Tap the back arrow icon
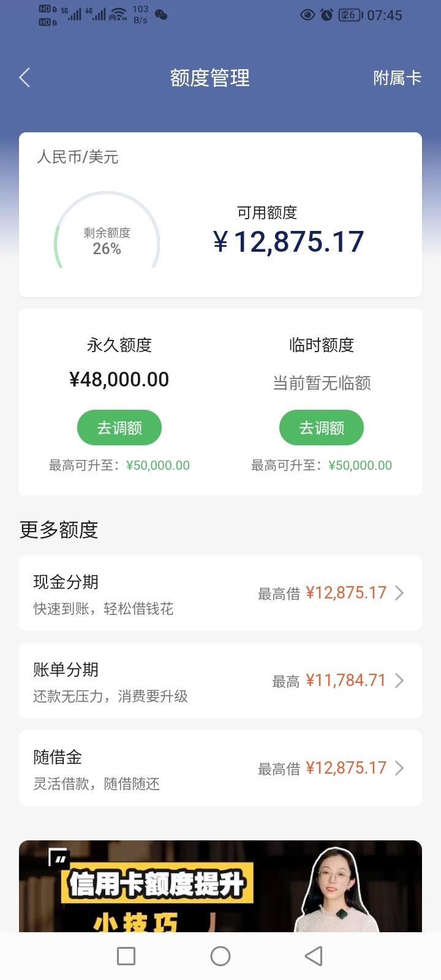441x980 pixels. [x=24, y=78]
